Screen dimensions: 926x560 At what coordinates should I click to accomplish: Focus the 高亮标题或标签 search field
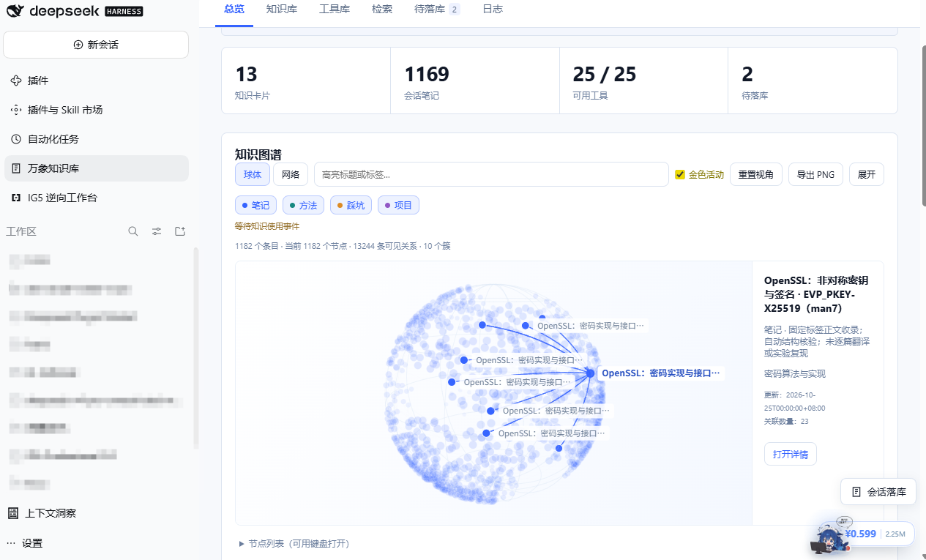(491, 174)
